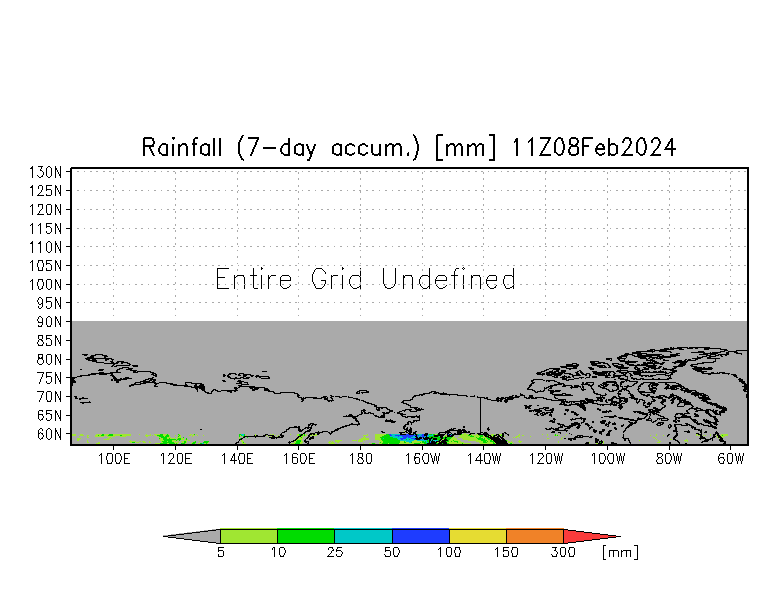Image resolution: width=784 pixels, height=612 pixels.
Task: Click the '100N' latitude axis label
Action: 46,284
